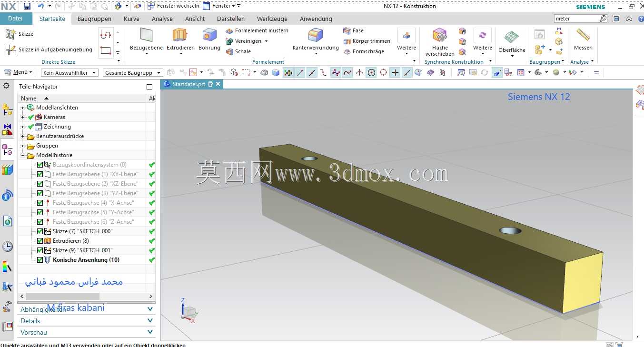Toggle checkbox for Feste Bezugsebene (1) XY-Ebene
The width and height of the screenshot is (644, 347).
pyautogui.click(x=40, y=174)
